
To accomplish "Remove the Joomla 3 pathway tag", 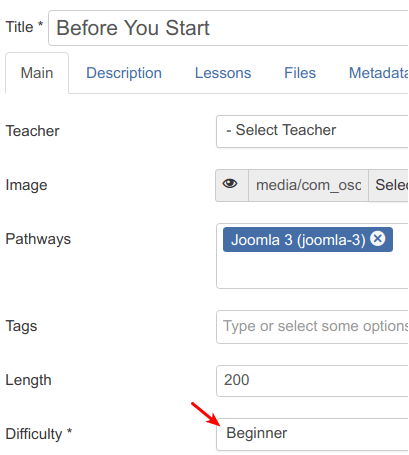I will click(x=378, y=239).
